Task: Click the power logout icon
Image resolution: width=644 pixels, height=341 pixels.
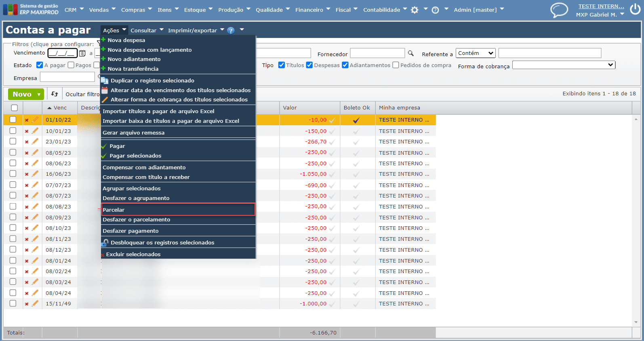Action: tap(636, 9)
